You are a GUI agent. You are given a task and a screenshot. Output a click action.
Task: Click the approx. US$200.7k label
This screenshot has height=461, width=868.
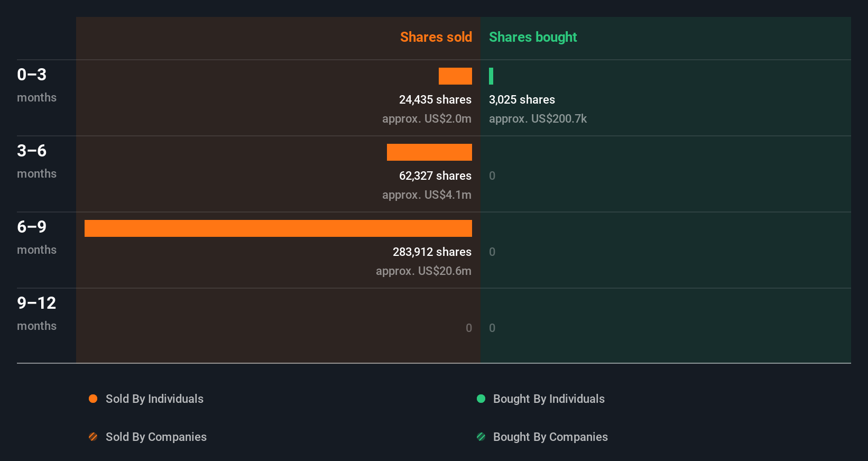point(538,118)
